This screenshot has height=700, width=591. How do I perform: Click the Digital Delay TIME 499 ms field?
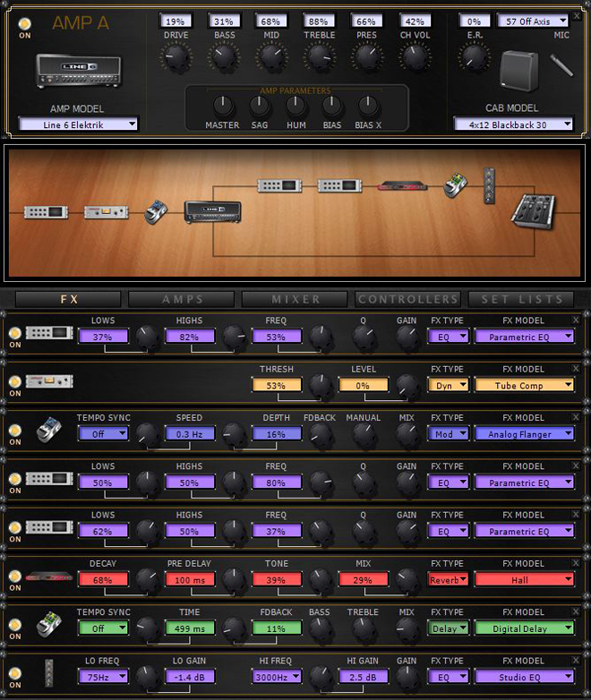pos(190,628)
